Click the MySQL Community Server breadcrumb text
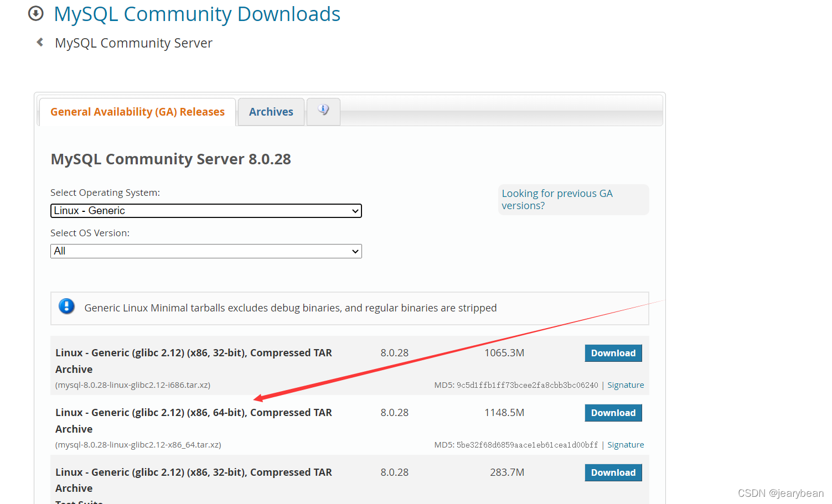Screen dimensions: 832x504 [133, 43]
